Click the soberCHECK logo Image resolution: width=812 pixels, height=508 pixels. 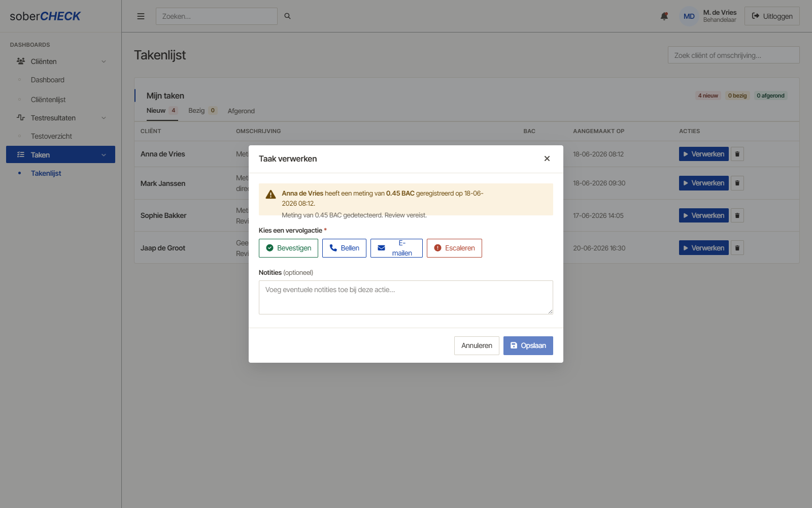[x=45, y=16]
